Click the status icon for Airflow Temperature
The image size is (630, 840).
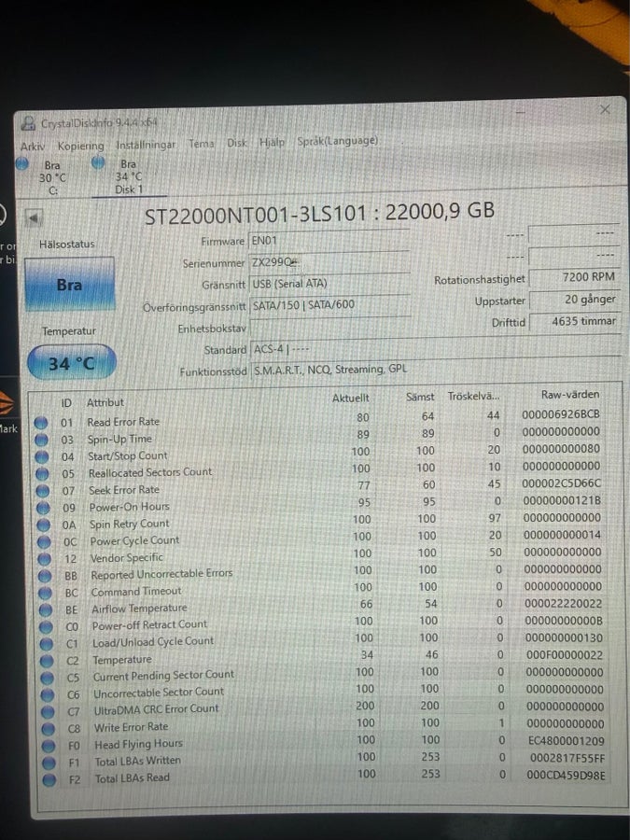pyautogui.click(x=46, y=610)
